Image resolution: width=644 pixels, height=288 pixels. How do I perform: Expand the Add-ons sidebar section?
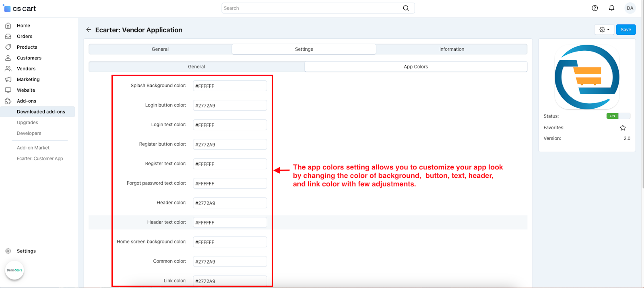coord(27,101)
